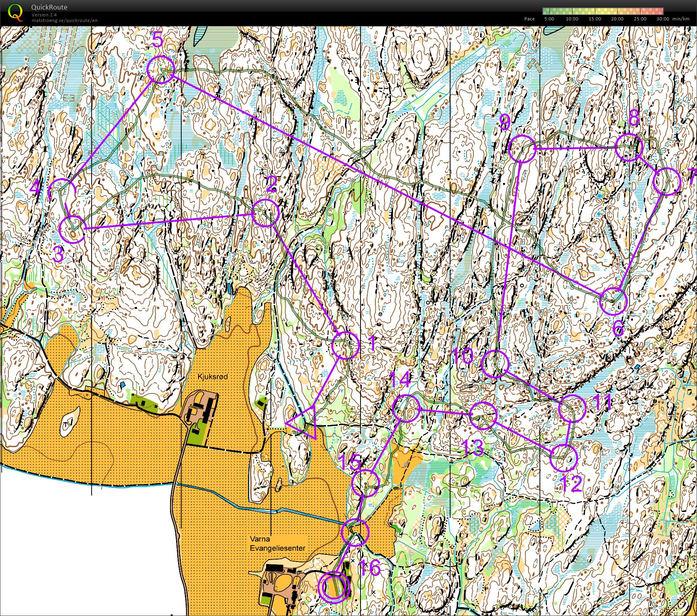The image size is (697, 616).
Task: Click the QuickRoute Q logo icon
Action: pos(15,12)
